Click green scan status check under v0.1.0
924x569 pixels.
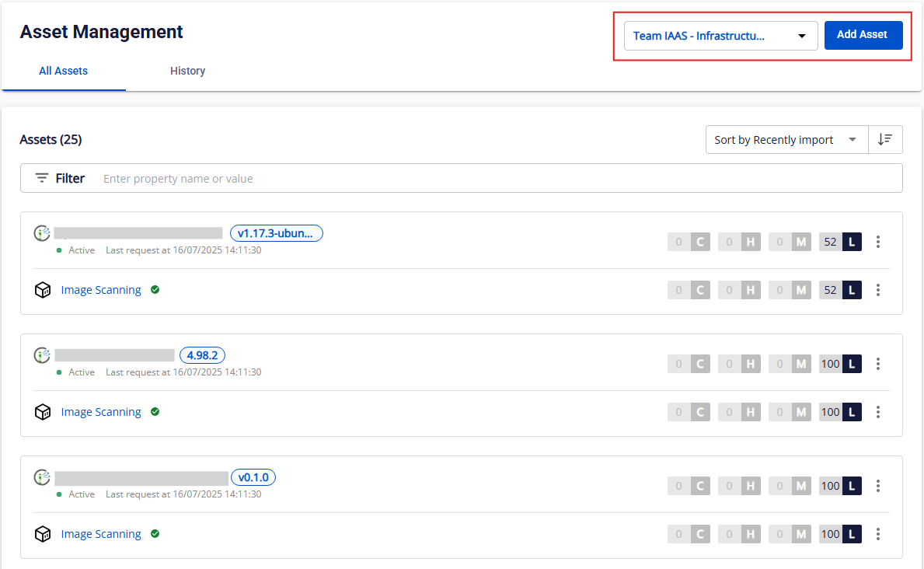pyautogui.click(x=155, y=534)
